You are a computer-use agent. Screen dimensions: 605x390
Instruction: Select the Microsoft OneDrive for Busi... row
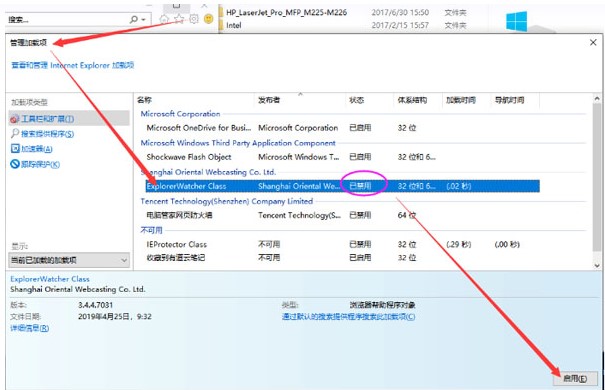pyautogui.click(x=343, y=128)
